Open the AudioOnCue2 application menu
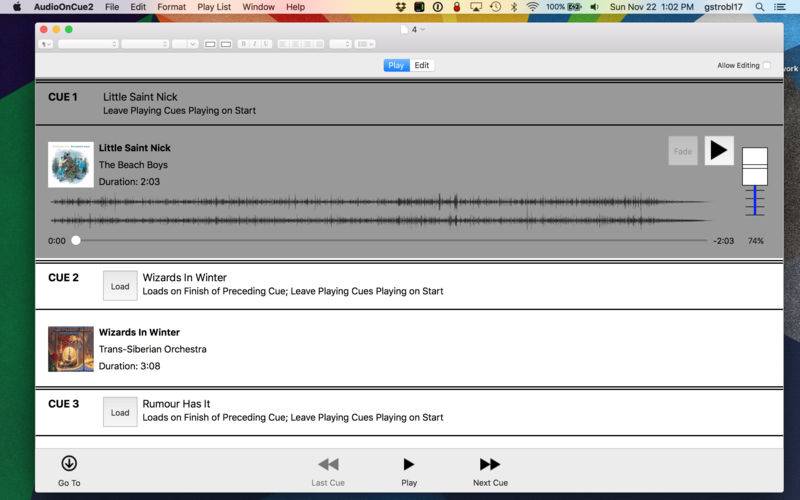The height and width of the screenshot is (500, 800). tap(63, 7)
